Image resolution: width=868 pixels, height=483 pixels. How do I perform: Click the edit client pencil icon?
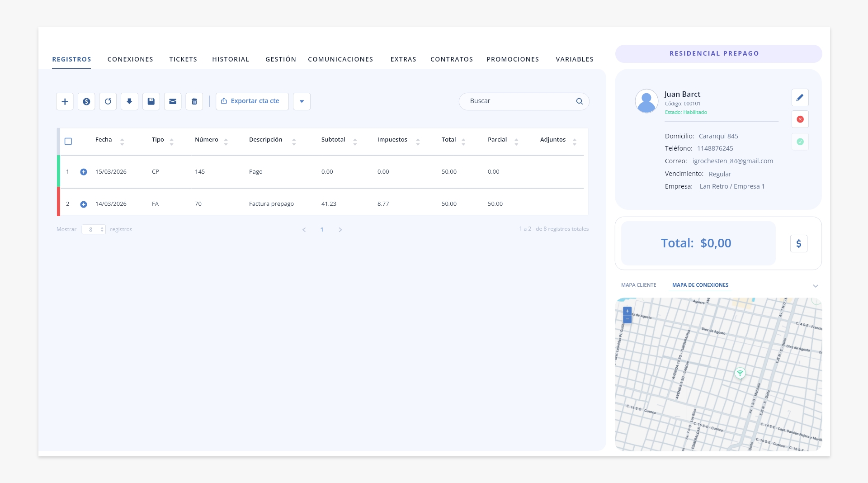(x=800, y=97)
